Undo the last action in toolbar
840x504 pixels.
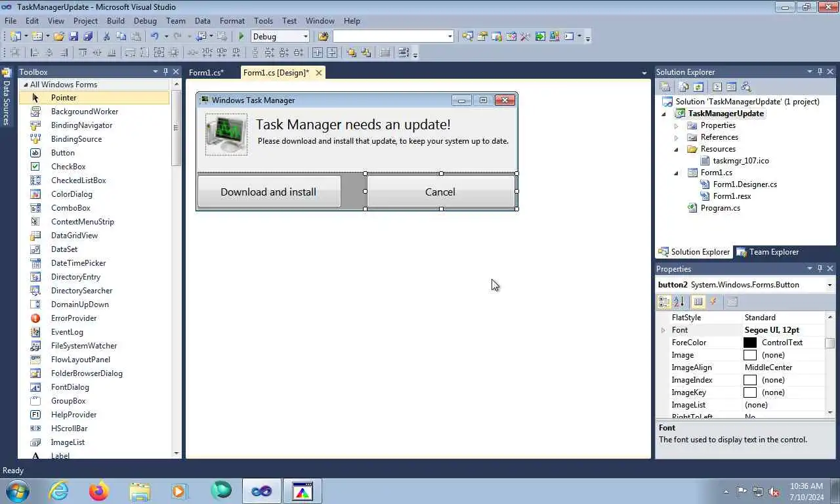coord(155,37)
